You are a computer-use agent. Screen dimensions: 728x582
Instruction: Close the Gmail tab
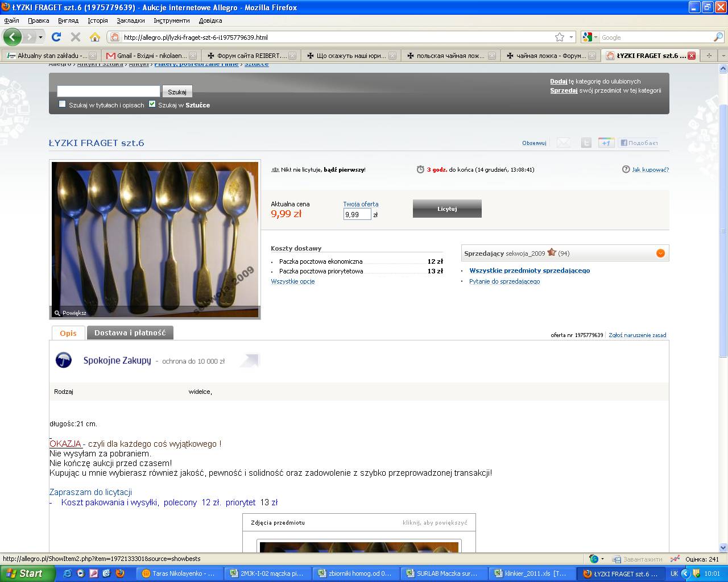tap(193, 56)
